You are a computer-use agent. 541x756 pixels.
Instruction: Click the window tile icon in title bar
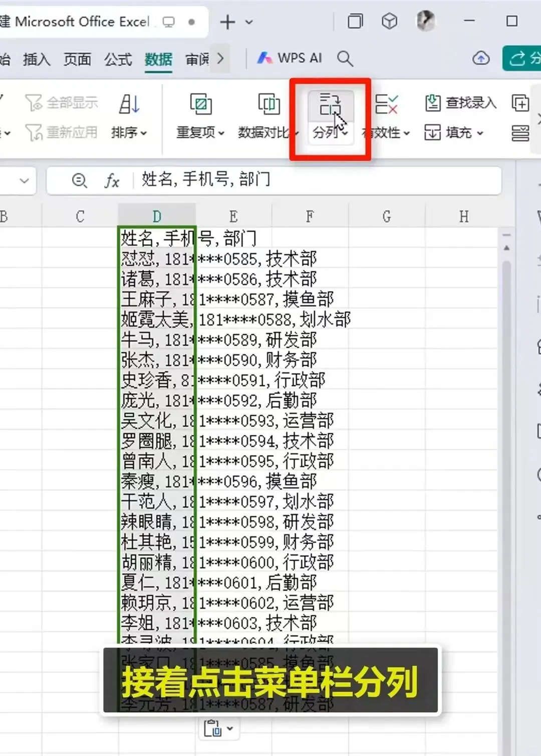click(x=355, y=21)
